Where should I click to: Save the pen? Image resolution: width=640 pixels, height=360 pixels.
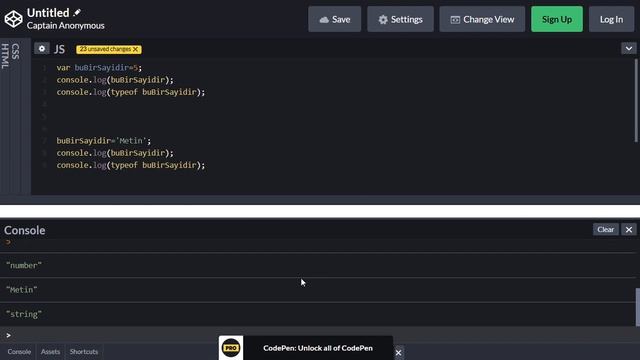tap(335, 19)
